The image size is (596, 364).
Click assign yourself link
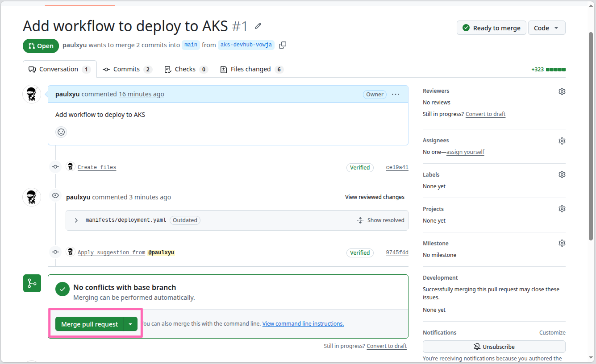465,152
